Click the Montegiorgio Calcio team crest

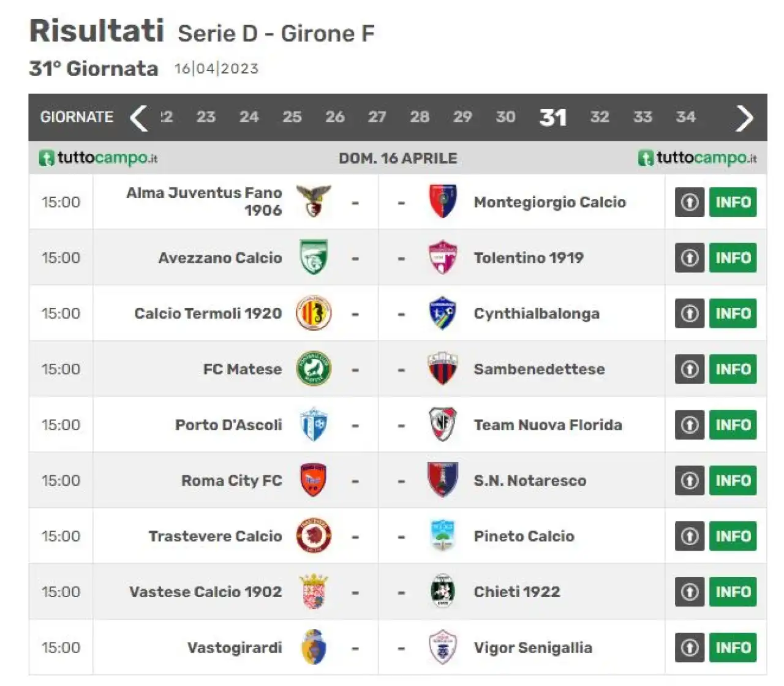click(442, 202)
